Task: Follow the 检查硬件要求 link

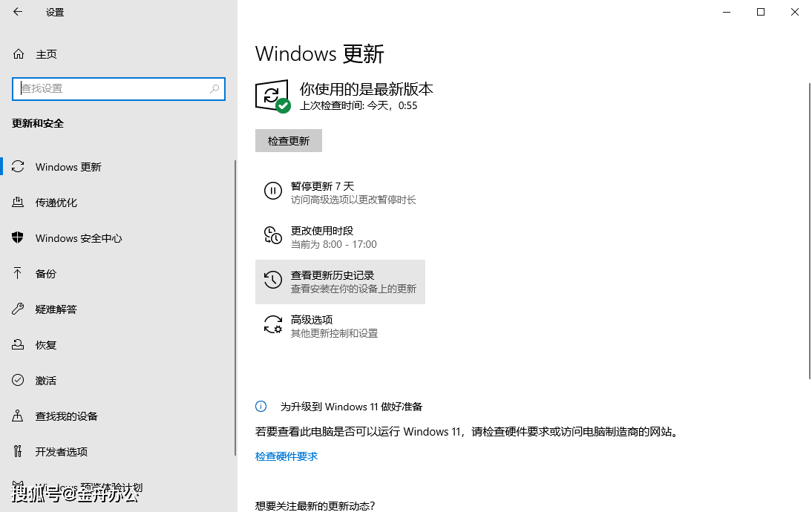Action: (x=287, y=456)
